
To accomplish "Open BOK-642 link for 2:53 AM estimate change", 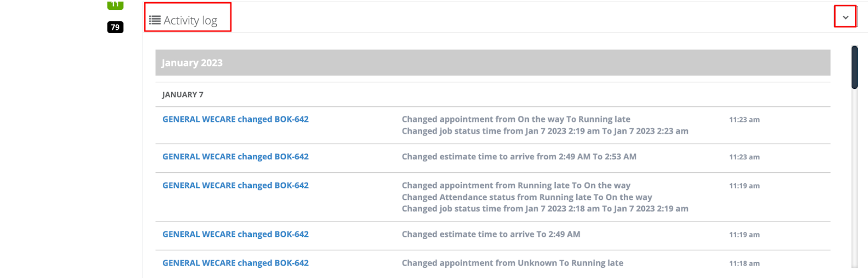I will (235, 157).
